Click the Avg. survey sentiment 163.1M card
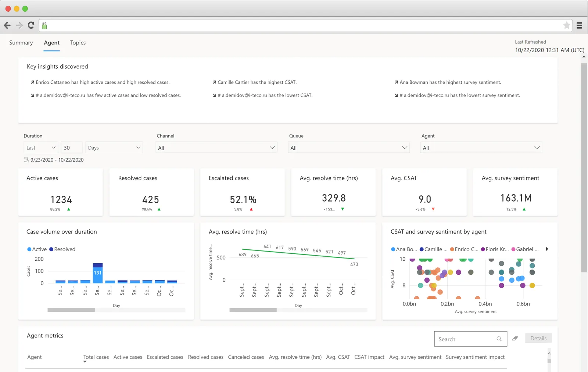Screen dimensions: 588x372 [515, 192]
